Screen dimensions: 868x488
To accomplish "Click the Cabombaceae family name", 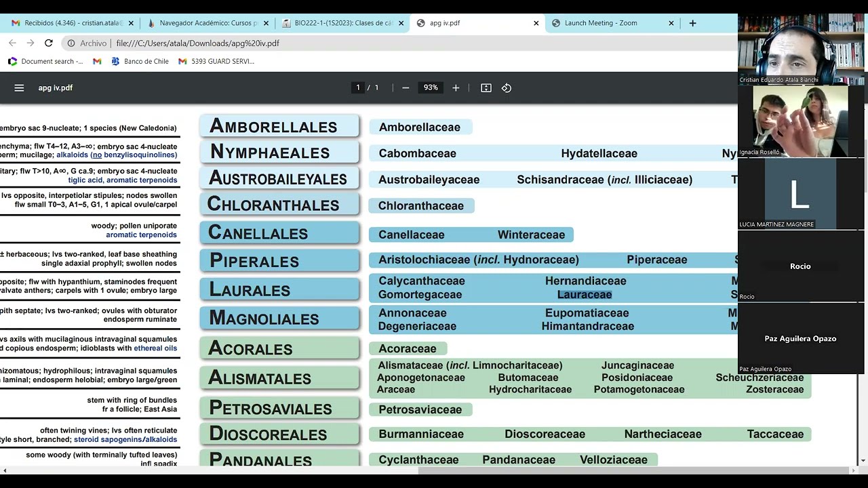I will point(418,153).
